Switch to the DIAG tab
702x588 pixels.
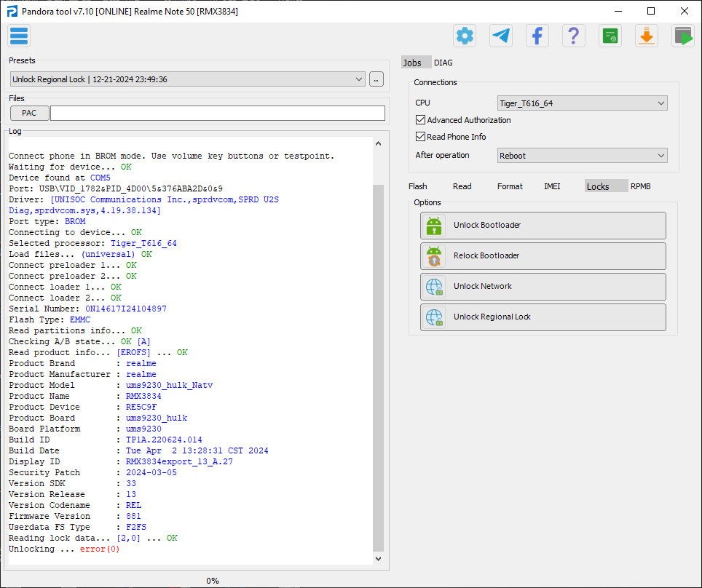point(443,63)
